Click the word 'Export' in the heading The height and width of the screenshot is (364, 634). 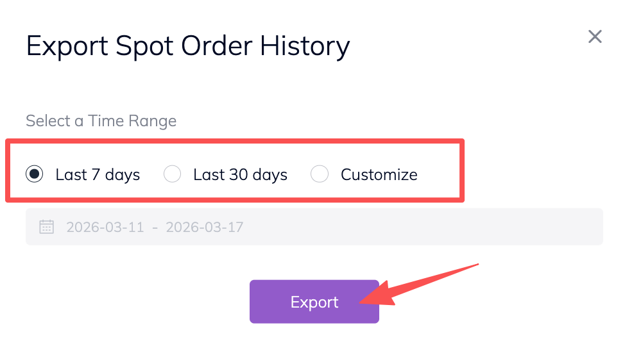click(x=66, y=46)
